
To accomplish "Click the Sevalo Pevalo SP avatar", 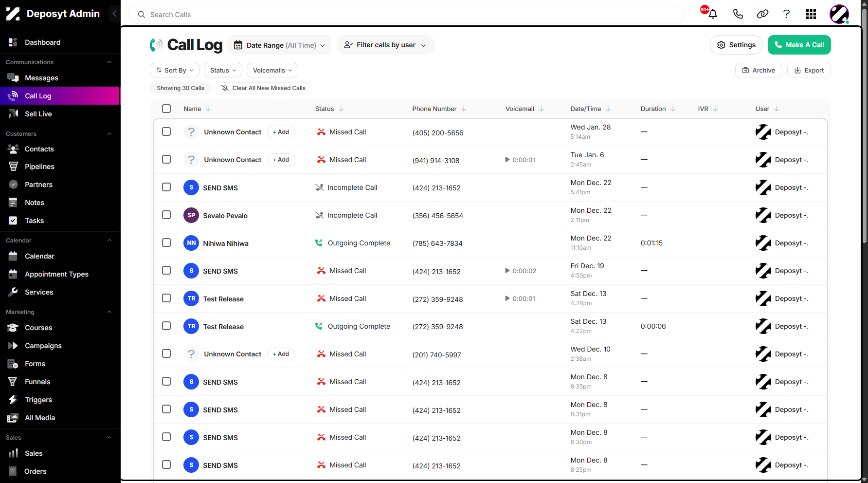I will click(x=191, y=215).
